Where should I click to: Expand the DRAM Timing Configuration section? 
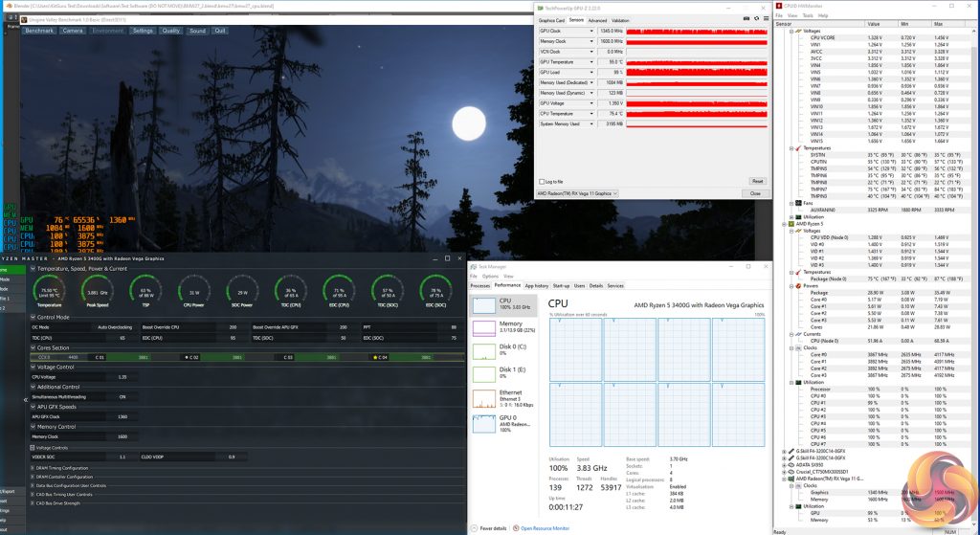click(32, 467)
